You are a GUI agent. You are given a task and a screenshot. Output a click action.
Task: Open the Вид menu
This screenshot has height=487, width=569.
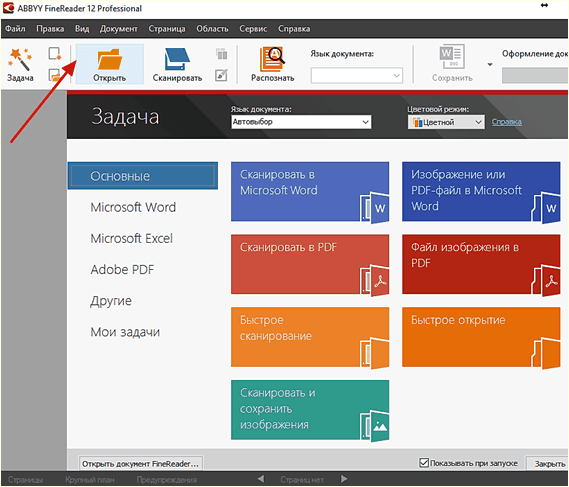(82, 29)
